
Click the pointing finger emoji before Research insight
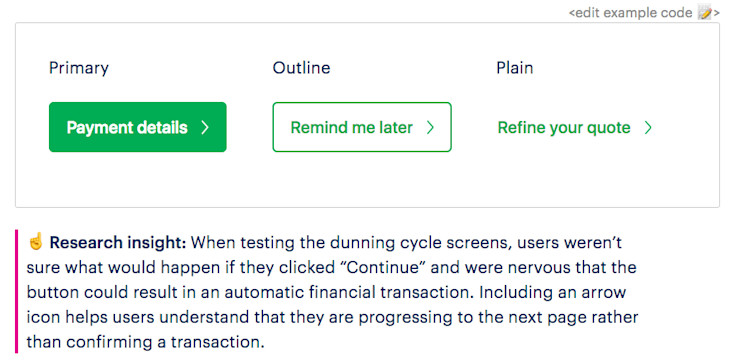35,242
